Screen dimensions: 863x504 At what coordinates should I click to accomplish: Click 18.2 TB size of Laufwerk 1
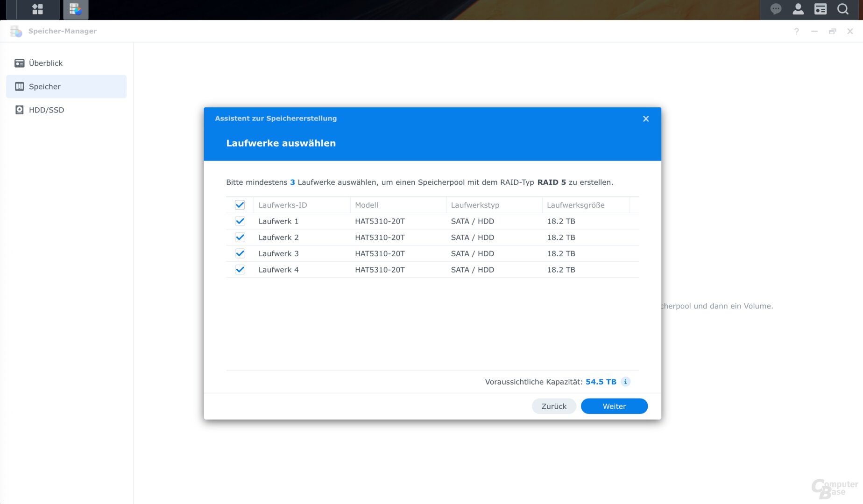tap(561, 221)
